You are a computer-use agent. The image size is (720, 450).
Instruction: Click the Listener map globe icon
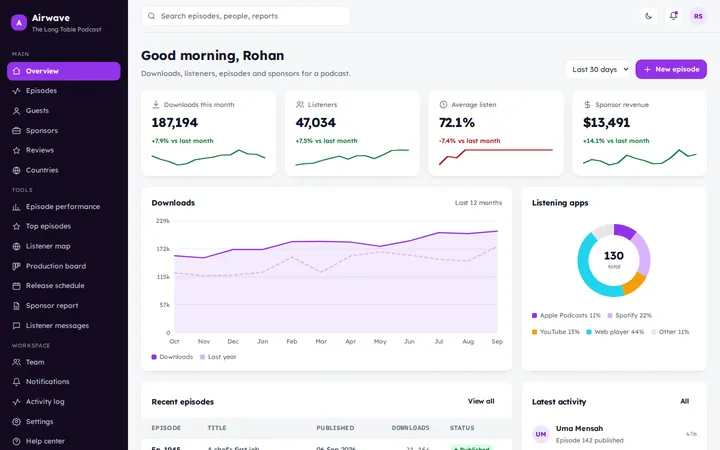17,247
